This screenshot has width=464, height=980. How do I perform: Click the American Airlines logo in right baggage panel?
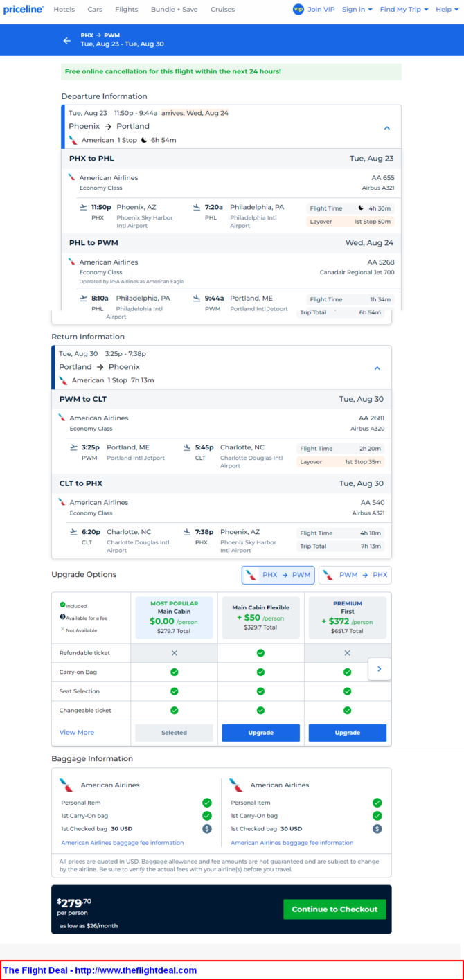coord(236,785)
